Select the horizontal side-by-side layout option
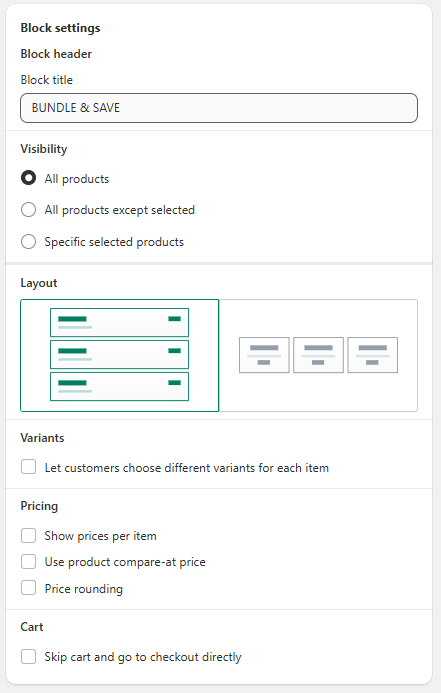Screen dimensions: 441x693 pos(318,355)
